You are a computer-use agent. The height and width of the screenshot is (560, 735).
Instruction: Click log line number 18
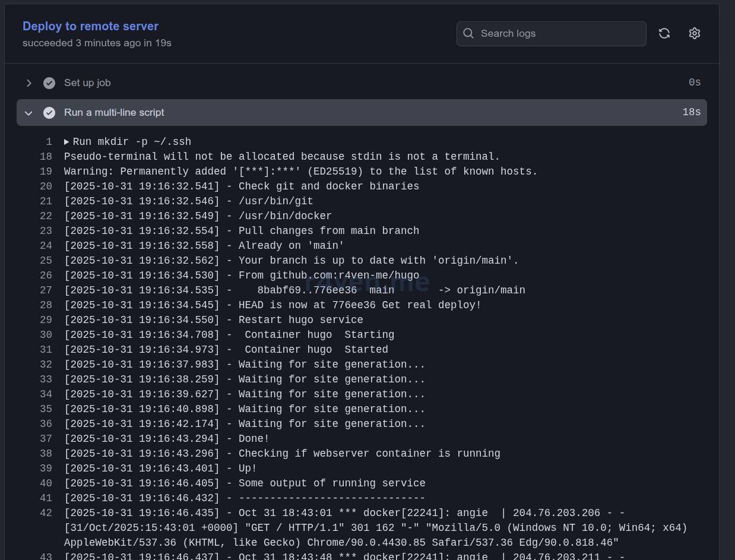(x=46, y=157)
